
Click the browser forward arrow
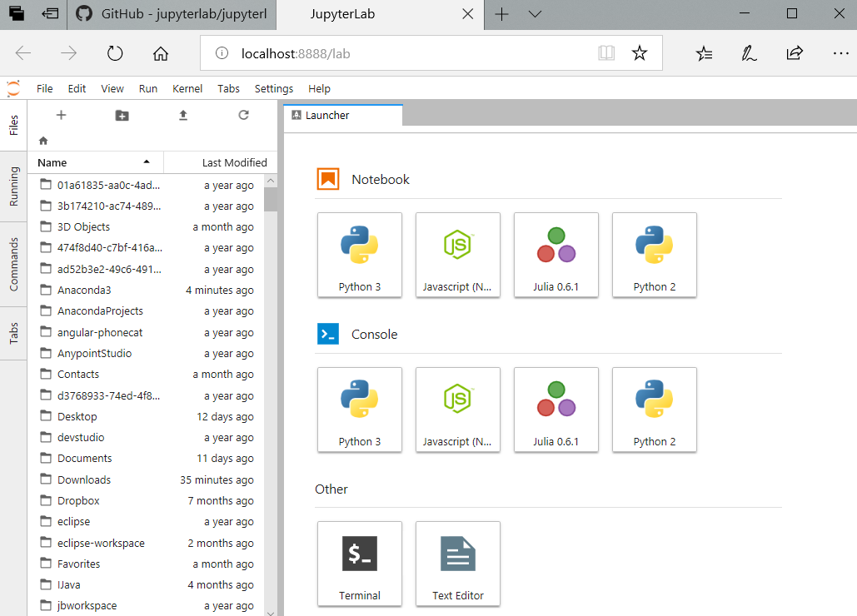69,53
